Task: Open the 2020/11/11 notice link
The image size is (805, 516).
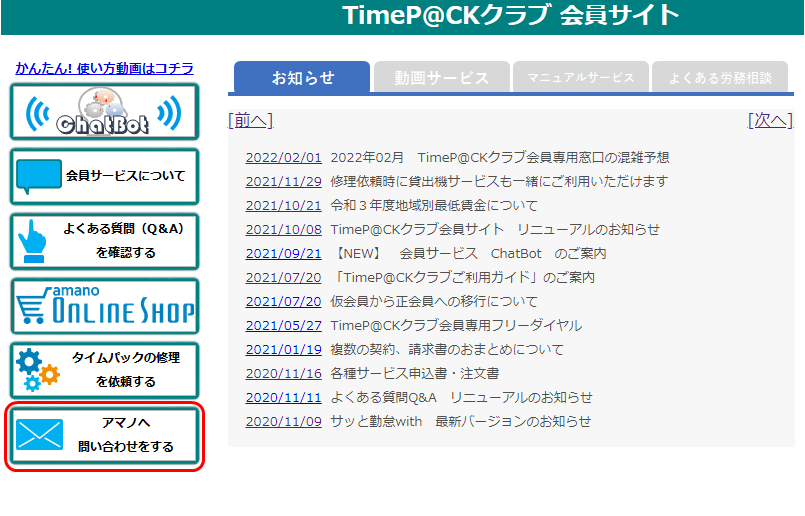Action: tap(283, 398)
